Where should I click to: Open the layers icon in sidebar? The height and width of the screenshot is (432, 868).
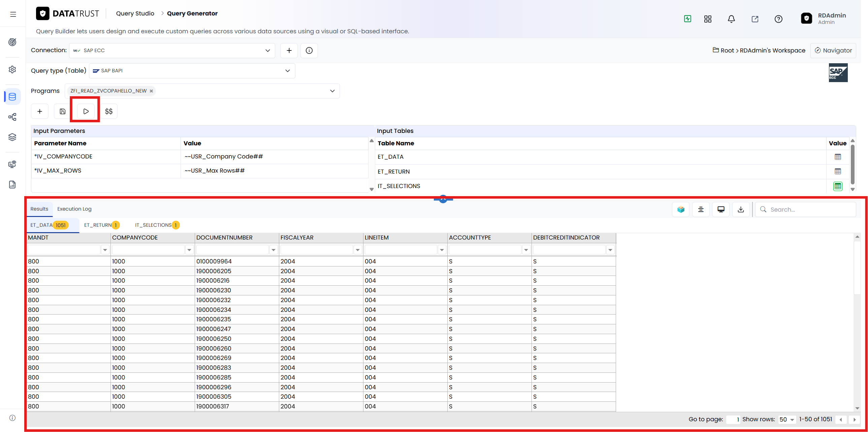[12, 137]
